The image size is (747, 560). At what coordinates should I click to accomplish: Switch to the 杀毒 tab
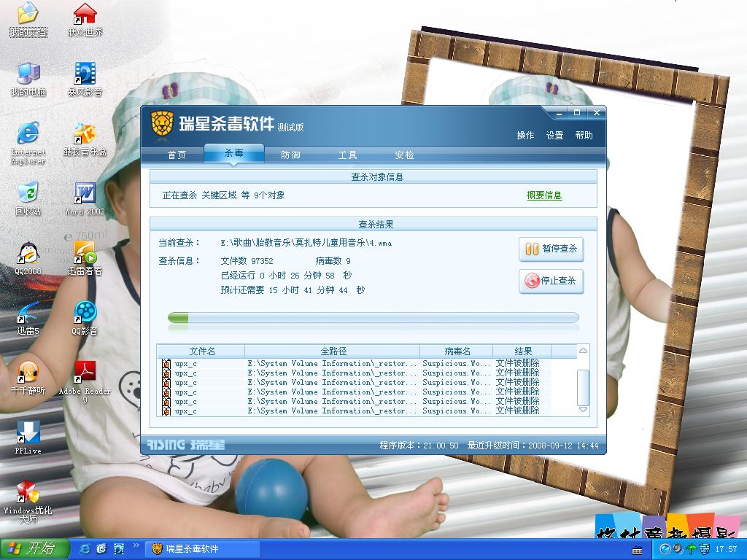click(234, 153)
